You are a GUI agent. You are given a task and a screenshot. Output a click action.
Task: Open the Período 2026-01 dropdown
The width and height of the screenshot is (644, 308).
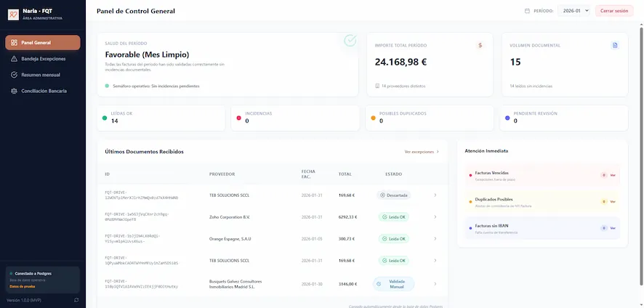pyautogui.click(x=573, y=11)
